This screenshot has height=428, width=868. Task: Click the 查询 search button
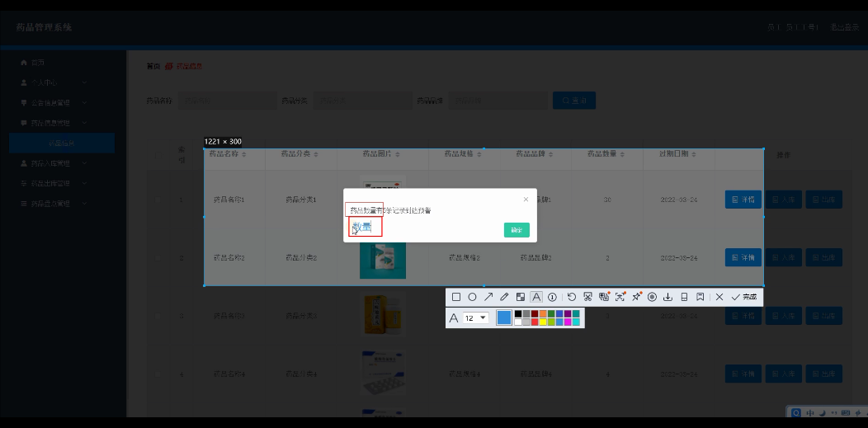pyautogui.click(x=574, y=101)
